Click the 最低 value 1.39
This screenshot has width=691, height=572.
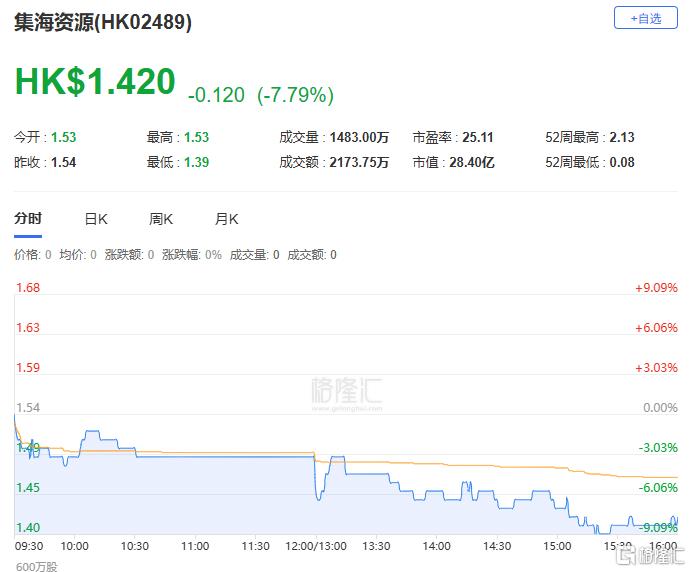tap(197, 163)
